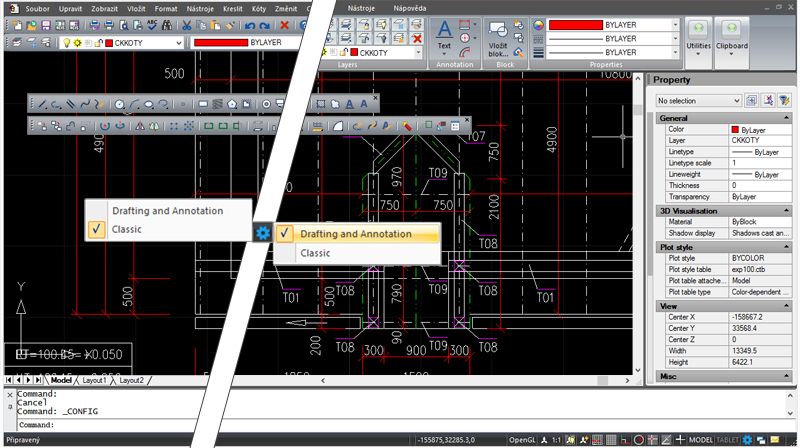Screen dimensions: 800x448
Task: Click the quick select icon in Property panel
Action: (x=784, y=101)
